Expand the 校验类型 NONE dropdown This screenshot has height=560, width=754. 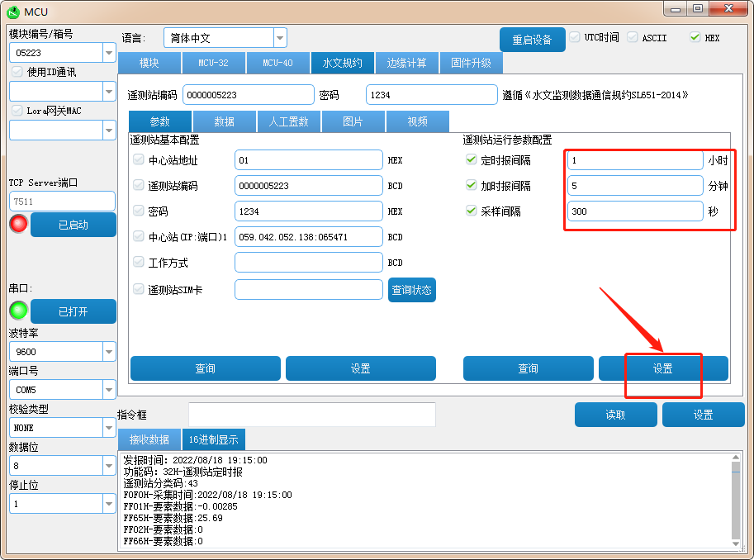(109, 428)
